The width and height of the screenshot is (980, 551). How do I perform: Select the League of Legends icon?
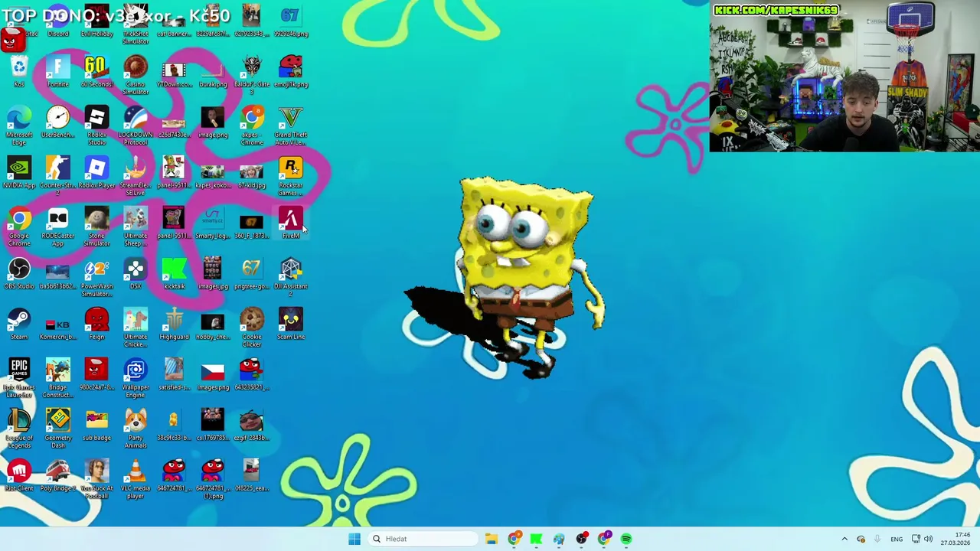(19, 429)
